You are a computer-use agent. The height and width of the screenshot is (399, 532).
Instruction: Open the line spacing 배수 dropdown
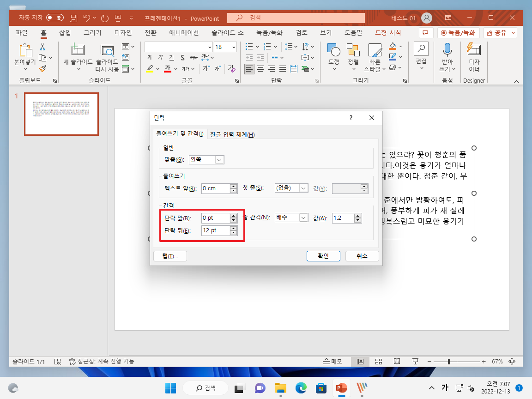coord(303,218)
